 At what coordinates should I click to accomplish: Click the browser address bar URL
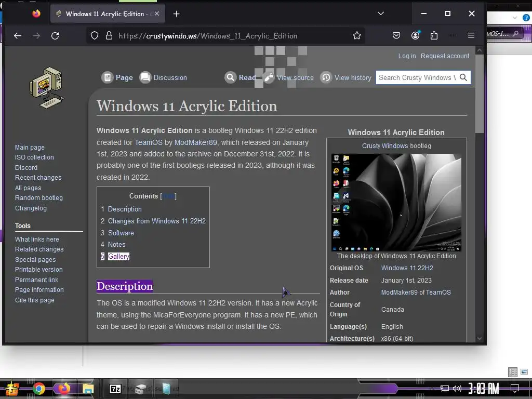point(208,36)
